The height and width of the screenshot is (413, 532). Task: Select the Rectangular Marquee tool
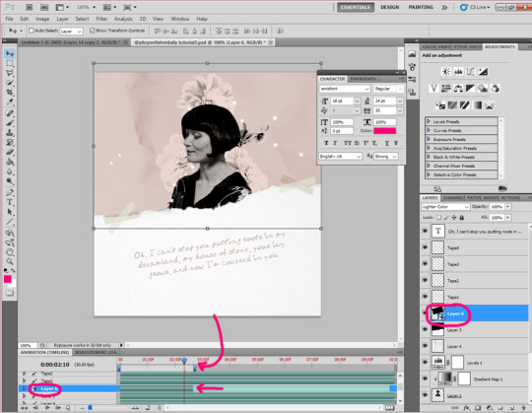(x=10, y=63)
